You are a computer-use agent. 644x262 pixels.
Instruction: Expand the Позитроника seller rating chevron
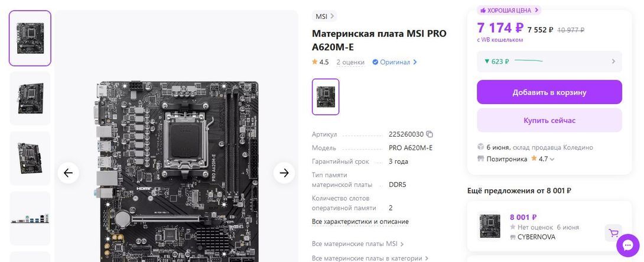point(552,159)
